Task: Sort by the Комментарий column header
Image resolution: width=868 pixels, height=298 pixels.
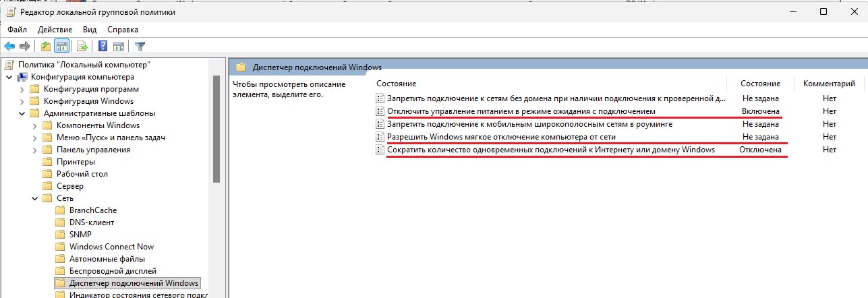Action: pos(829,84)
